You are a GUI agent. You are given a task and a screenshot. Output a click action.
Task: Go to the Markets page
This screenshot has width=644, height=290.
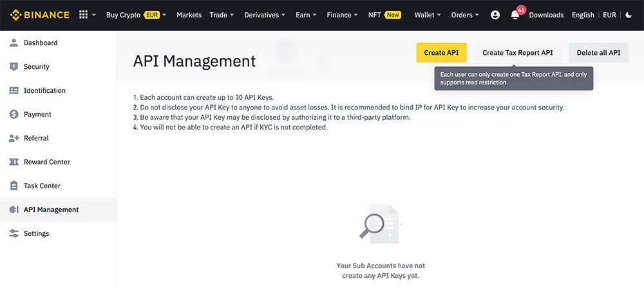click(189, 15)
